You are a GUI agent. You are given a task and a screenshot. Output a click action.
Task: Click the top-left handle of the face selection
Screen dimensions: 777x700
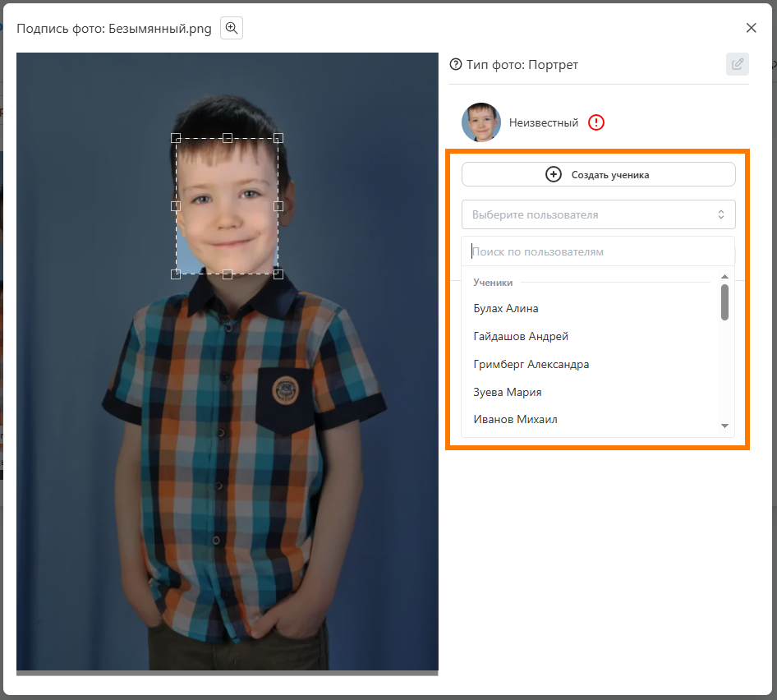176,138
